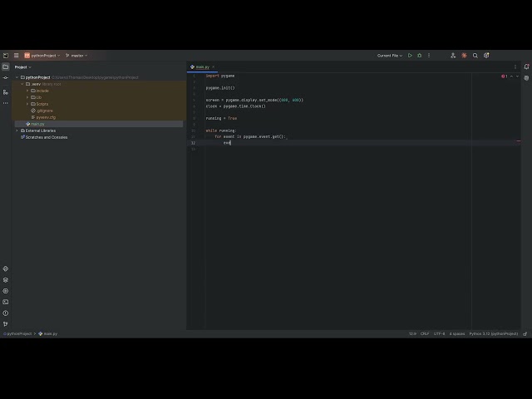Click code line 'running = True'
The image size is (532, 399).
point(221,118)
